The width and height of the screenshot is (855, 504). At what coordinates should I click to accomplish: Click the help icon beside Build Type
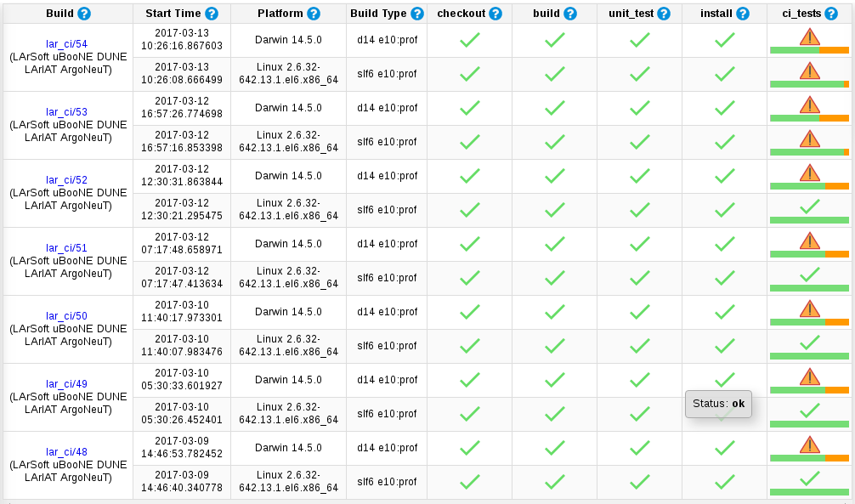click(x=417, y=14)
